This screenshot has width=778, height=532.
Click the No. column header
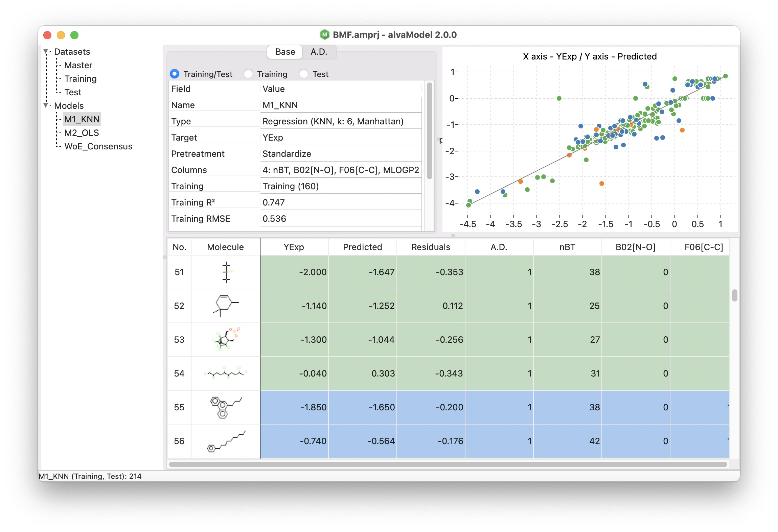point(179,247)
